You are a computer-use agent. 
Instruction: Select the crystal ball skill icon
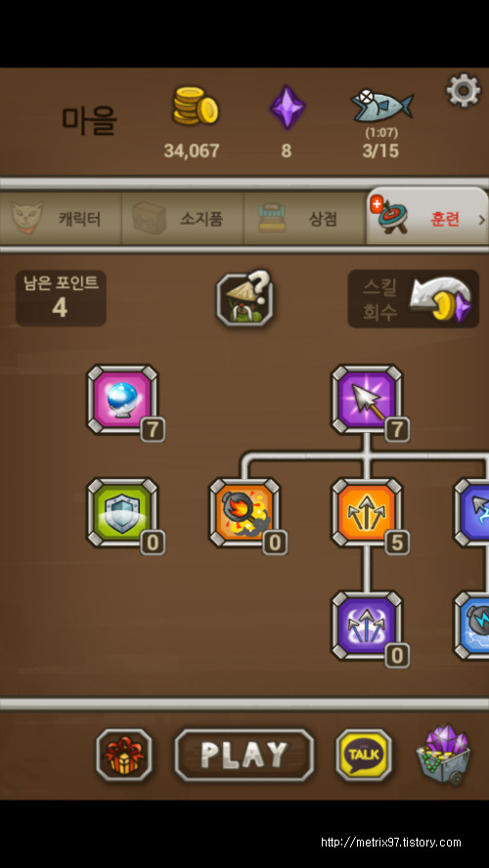click(x=122, y=399)
